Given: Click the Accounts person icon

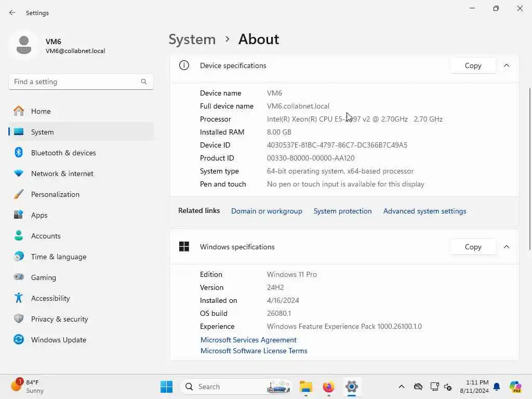Looking at the screenshot, I should 19,235.
